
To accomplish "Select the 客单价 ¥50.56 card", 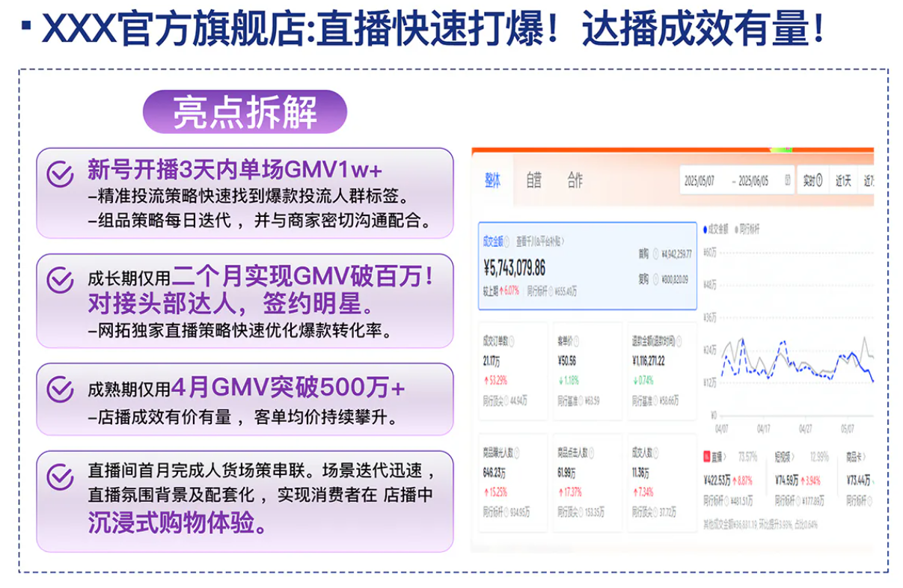I will (x=587, y=372).
